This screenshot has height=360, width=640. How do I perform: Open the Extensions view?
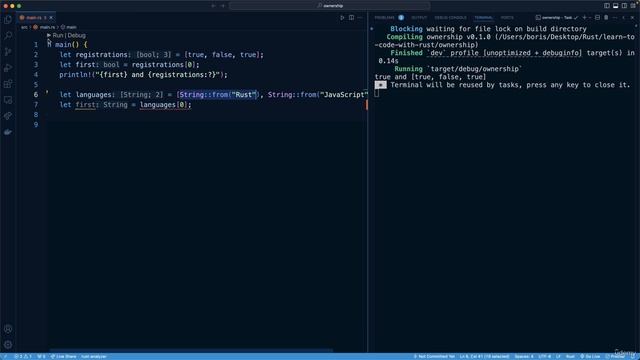point(8,84)
